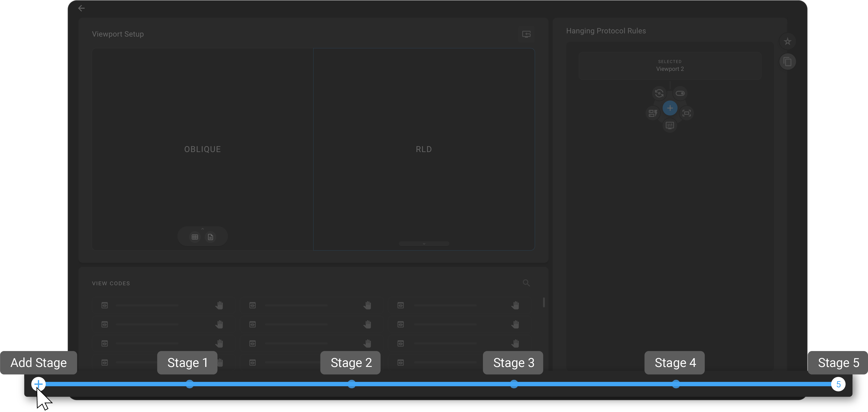Click the fit-to-frame rule icon
The image size is (868, 412).
pos(686,113)
